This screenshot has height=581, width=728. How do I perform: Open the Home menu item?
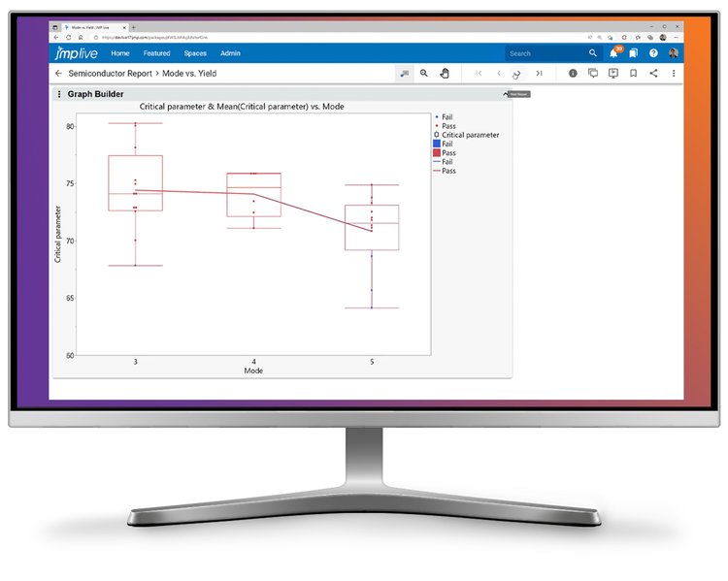coord(119,53)
